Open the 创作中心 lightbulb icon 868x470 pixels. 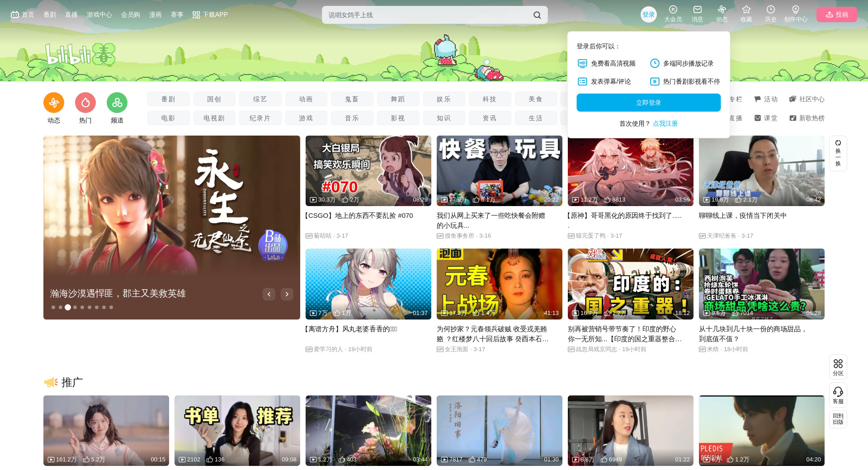(795, 10)
